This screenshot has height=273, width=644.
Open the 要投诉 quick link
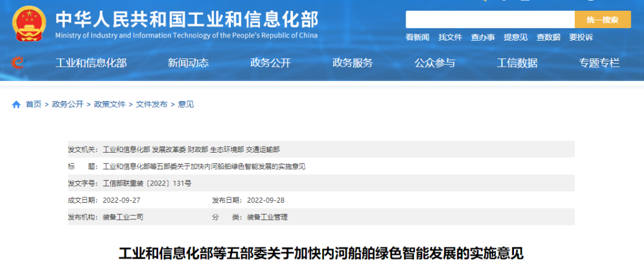(581, 38)
